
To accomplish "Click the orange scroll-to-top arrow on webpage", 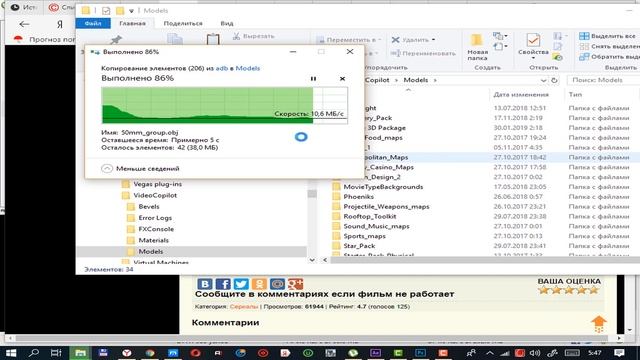I will pyautogui.click(x=599, y=324).
